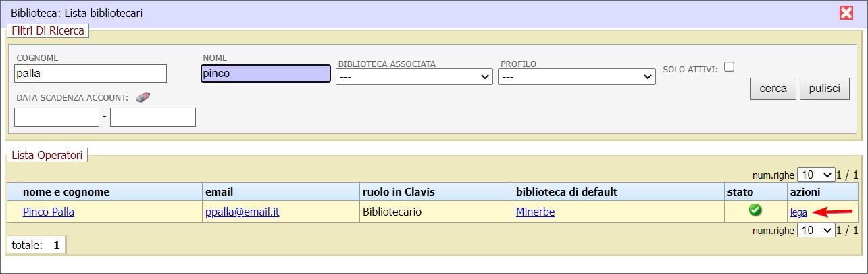The width and height of the screenshot is (868, 274).
Task: Close the Lista bibliotecari dialog
Action: click(x=846, y=13)
